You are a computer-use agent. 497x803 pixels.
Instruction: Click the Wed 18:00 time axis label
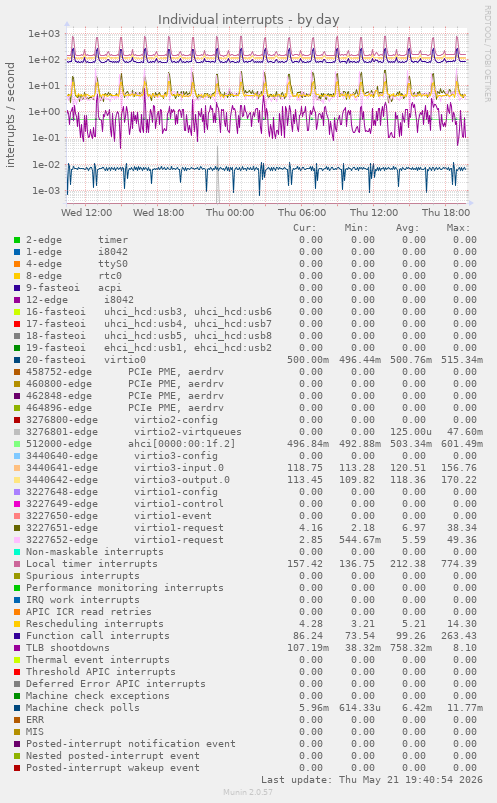pos(158,213)
